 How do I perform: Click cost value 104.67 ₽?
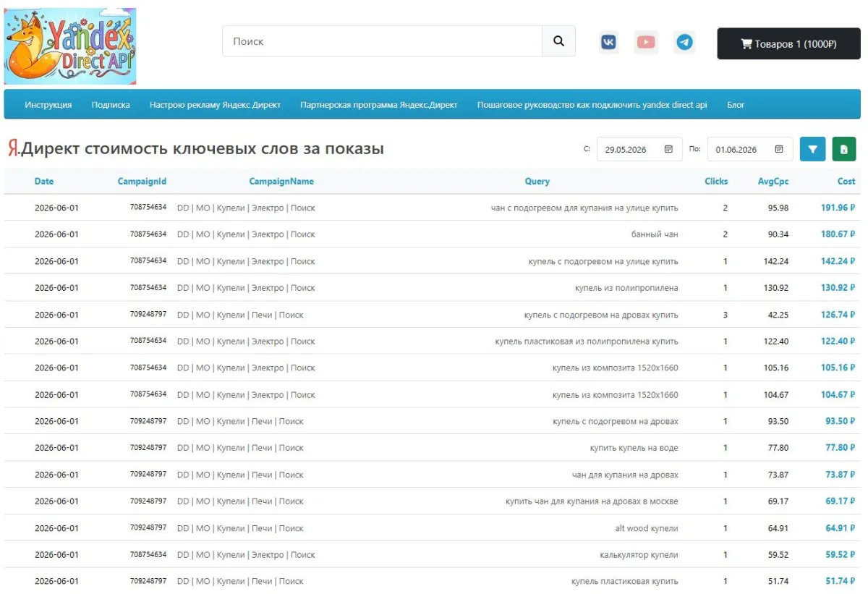[838, 394]
